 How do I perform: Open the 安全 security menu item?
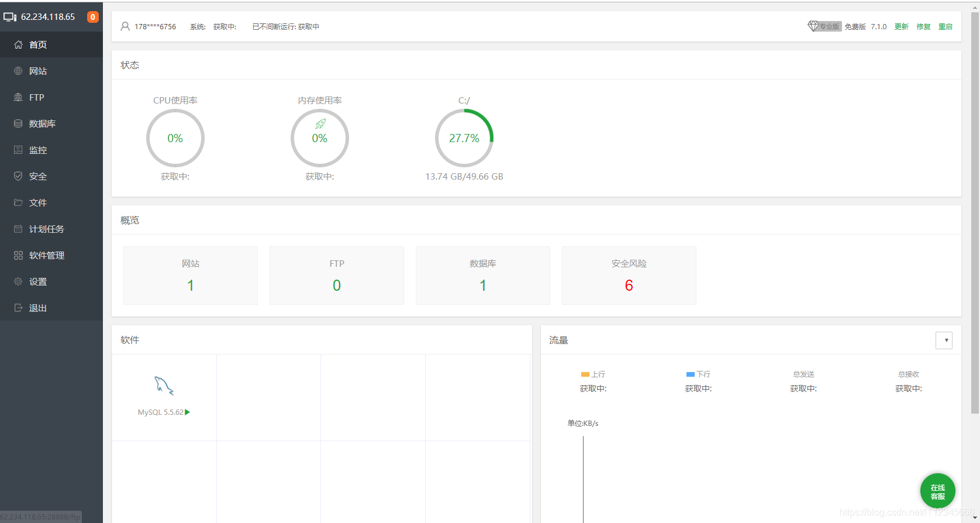click(x=51, y=176)
